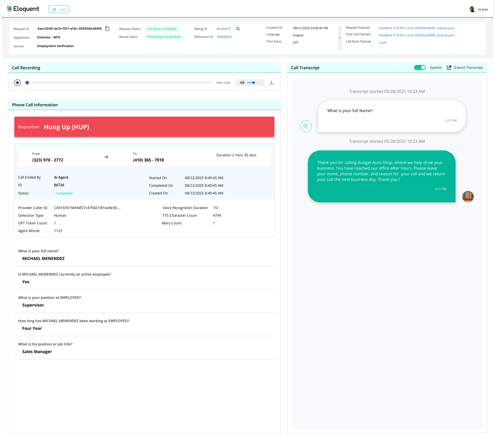This screenshot has height=448, width=495.
Task: Expand the payload panel chevron
Action: [340, 38]
